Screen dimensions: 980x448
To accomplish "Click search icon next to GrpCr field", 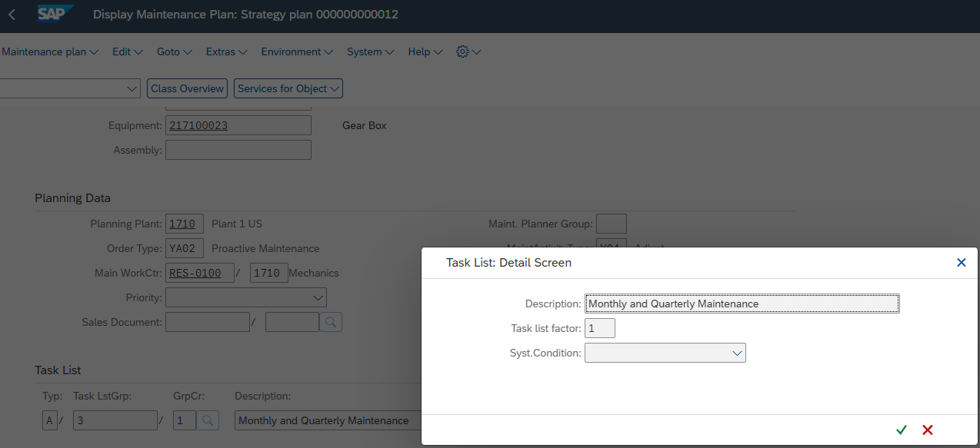I will (208, 420).
